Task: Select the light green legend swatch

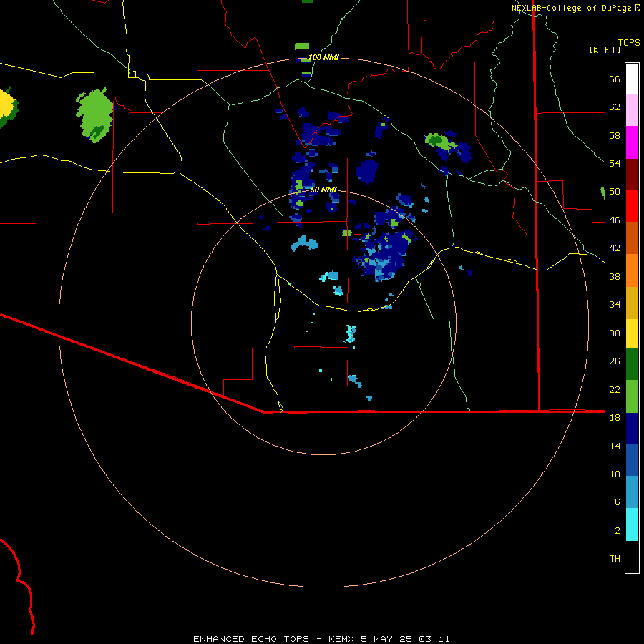Action: pyautogui.click(x=632, y=396)
